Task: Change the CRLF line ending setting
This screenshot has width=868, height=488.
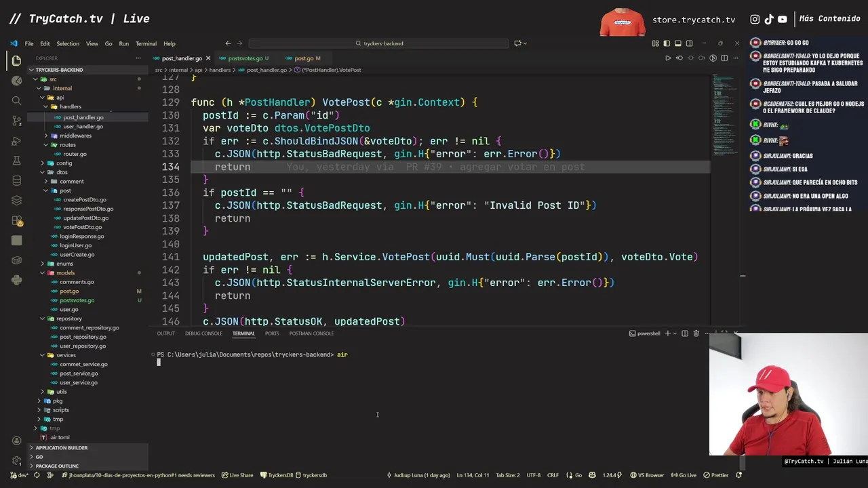Action: [553, 475]
